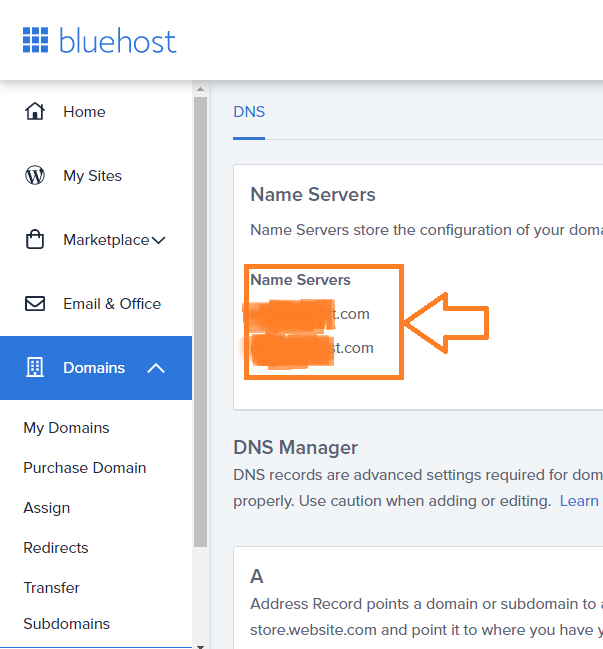Click the Name Servers card heading
This screenshot has width=603, height=649.
coord(313,195)
